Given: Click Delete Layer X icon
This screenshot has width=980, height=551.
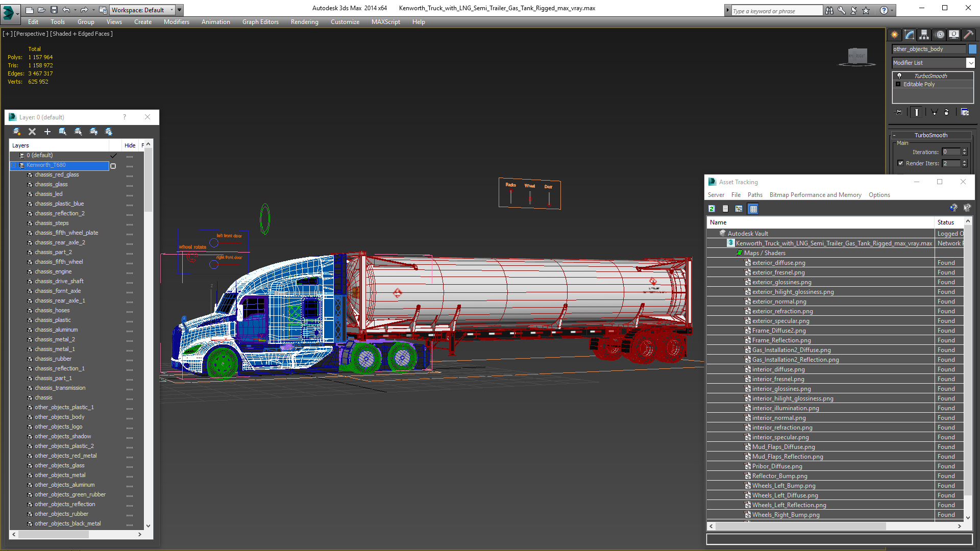Looking at the screenshot, I should (x=32, y=132).
